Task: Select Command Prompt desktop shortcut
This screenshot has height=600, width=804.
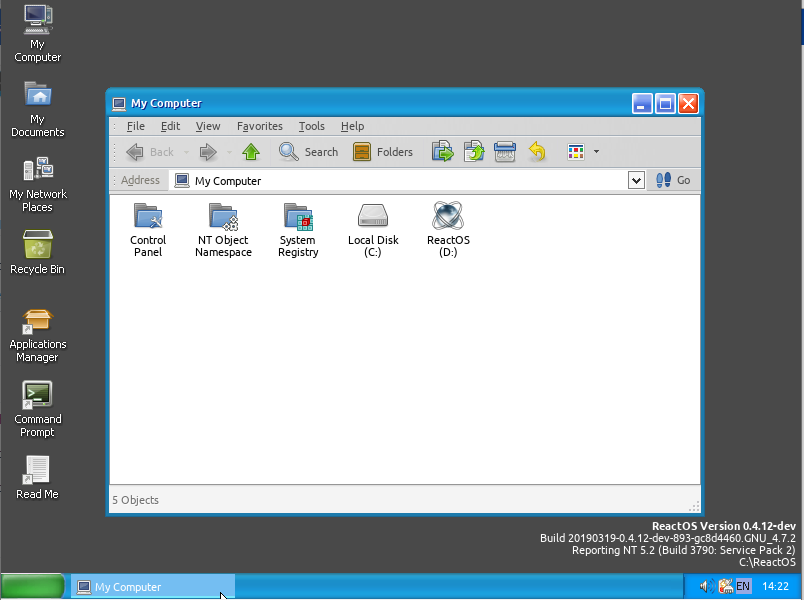Action: [x=37, y=410]
